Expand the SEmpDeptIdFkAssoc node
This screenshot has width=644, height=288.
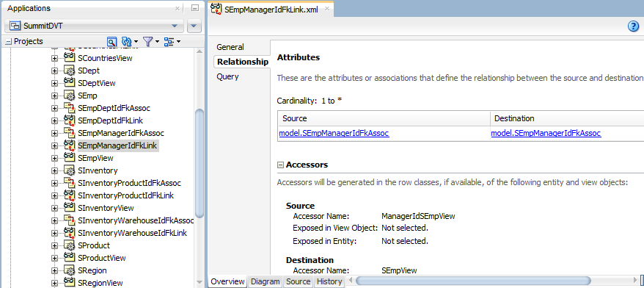54,109
